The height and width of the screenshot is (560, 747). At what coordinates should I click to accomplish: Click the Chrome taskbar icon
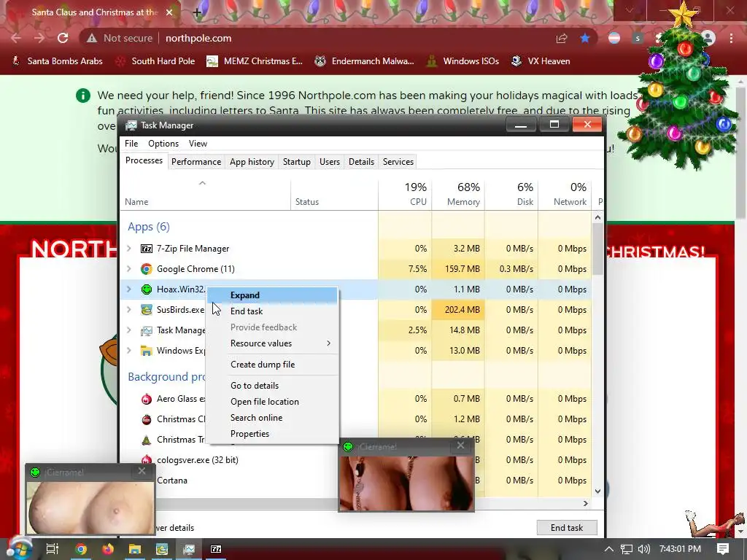pyautogui.click(x=81, y=549)
